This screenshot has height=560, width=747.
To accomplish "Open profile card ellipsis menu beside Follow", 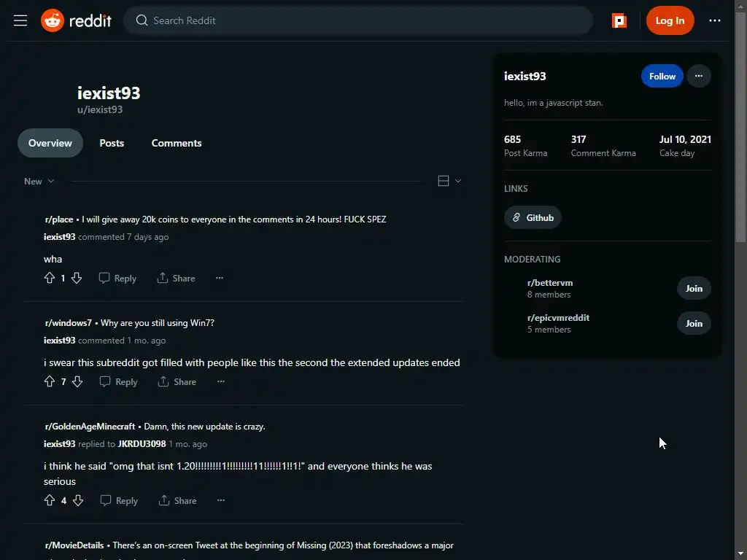I will [698, 76].
